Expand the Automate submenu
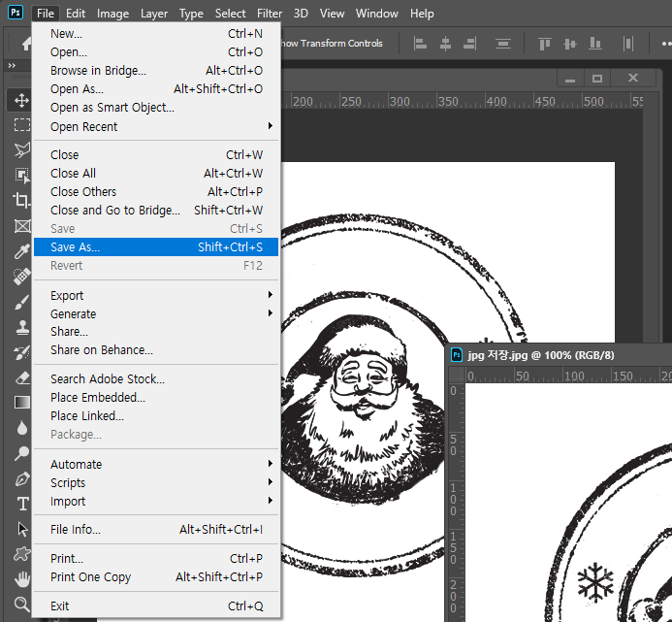The height and width of the screenshot is (622, 672). (156, 464)
